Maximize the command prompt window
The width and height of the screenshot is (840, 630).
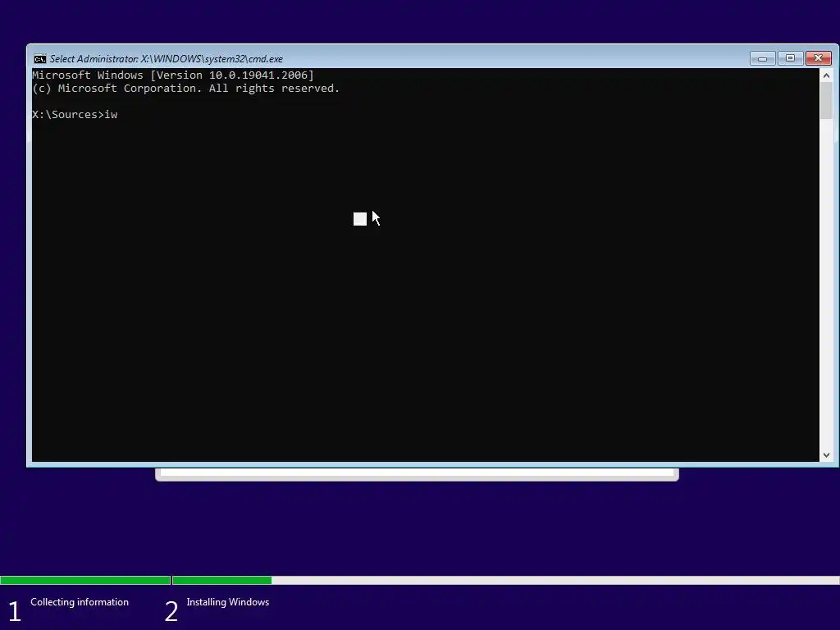790,58
